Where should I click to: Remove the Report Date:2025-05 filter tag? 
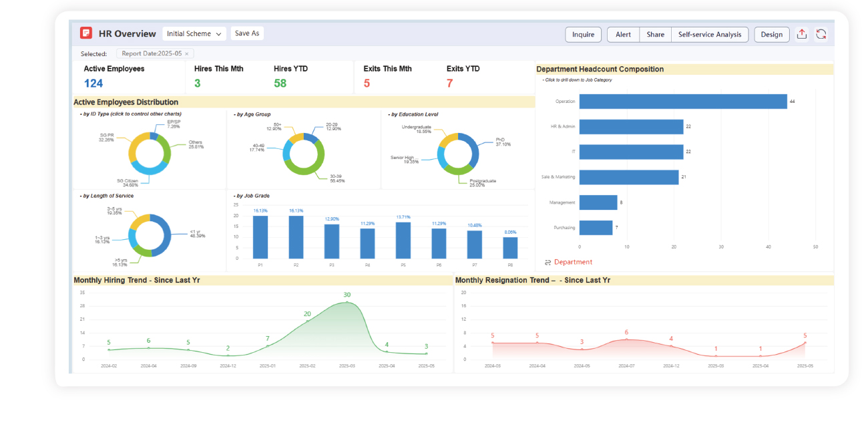pos(187,53)
